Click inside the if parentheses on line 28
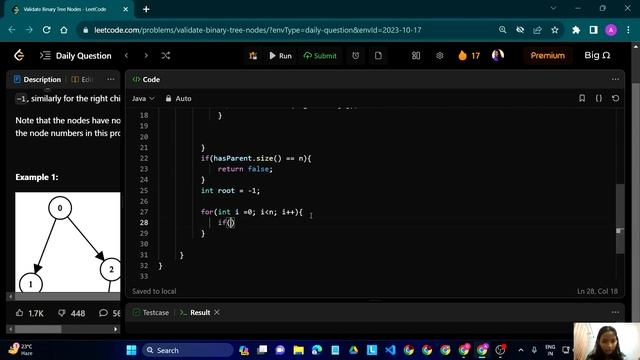Image resolution: width=640 pixels, height=360 pixels. pyautogui.click(x=231, y=222)
